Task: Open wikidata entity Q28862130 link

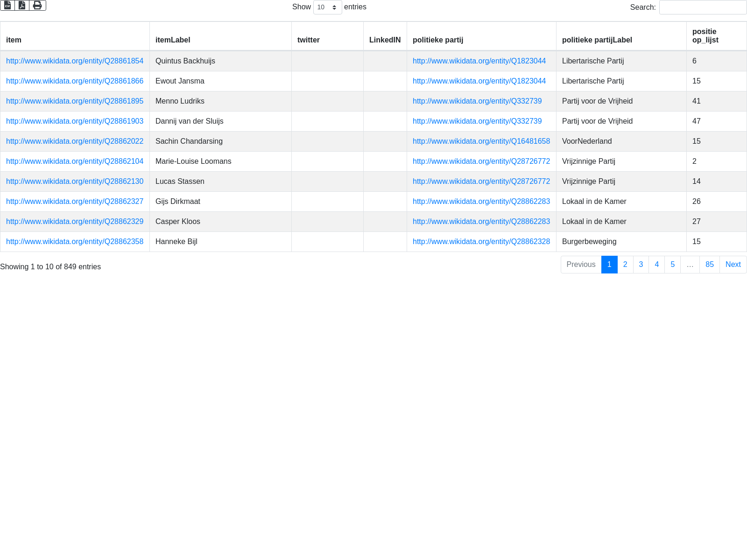Action: pyautogui.click(x=75, y=182)
